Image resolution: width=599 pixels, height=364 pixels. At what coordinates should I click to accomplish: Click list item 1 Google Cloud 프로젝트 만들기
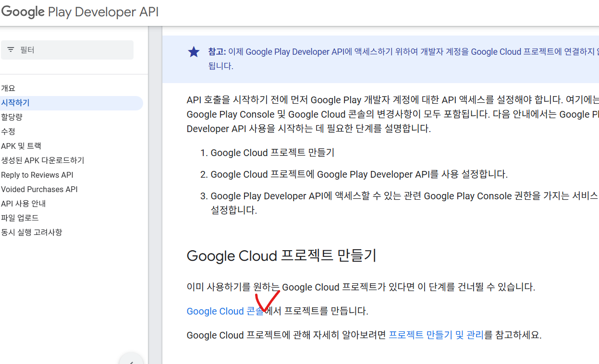tap(272, 153)
